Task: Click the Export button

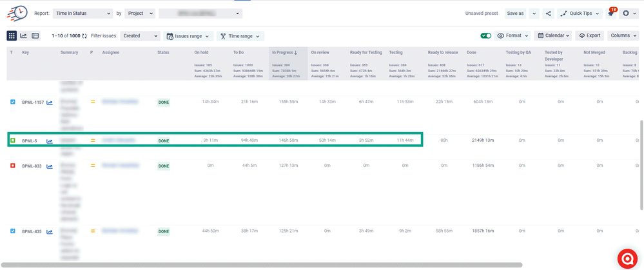Action: click(x=590, y=35)
